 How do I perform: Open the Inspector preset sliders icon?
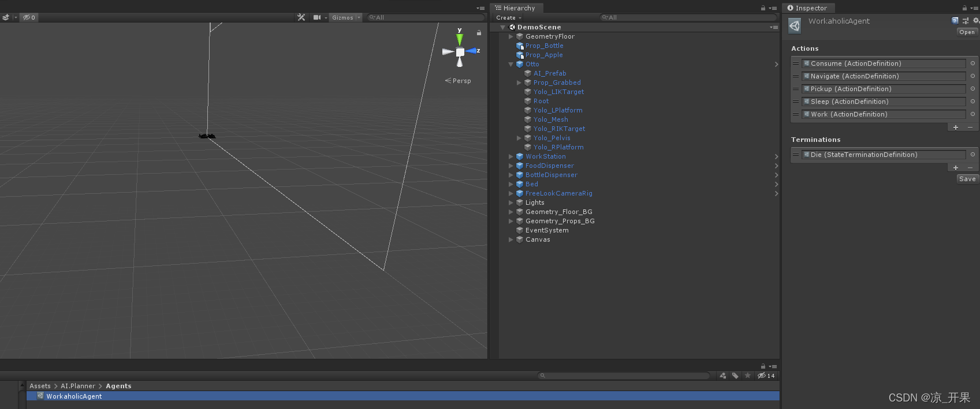(x=965, y=20)
